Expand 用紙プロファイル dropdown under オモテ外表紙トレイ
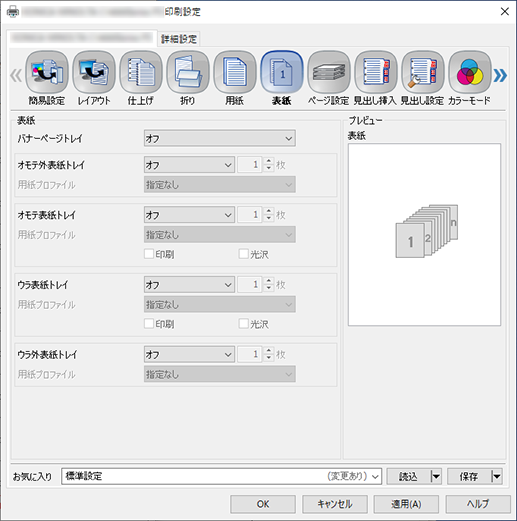 (220, 185)
